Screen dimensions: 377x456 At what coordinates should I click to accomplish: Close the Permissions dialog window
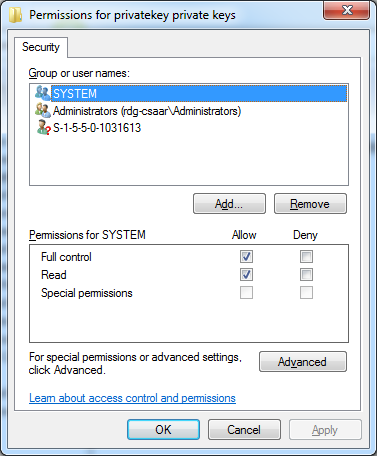[346, 10]
